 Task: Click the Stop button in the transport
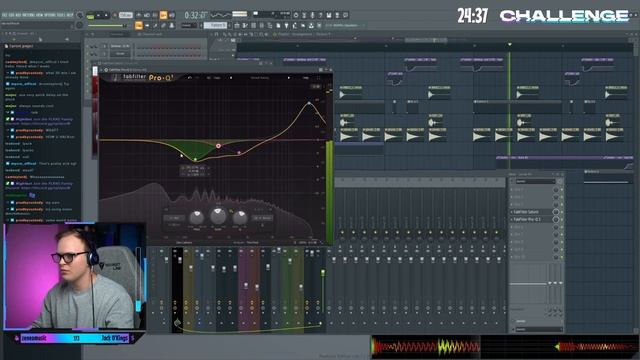(x=107, y=16)
